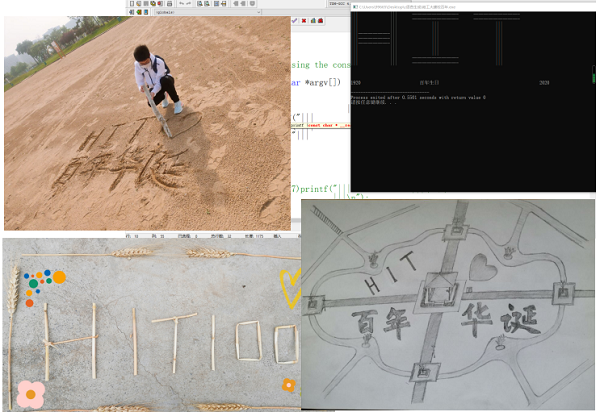Image resolution: width=600 pixels, height=412 pixels.
Task: Click the sand writing photo with the boy
Action: click(x=147, y=123)
